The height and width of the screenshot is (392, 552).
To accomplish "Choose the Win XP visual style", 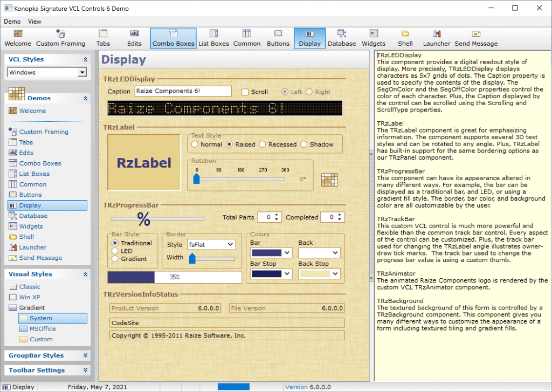I will (x=30, y=297).
